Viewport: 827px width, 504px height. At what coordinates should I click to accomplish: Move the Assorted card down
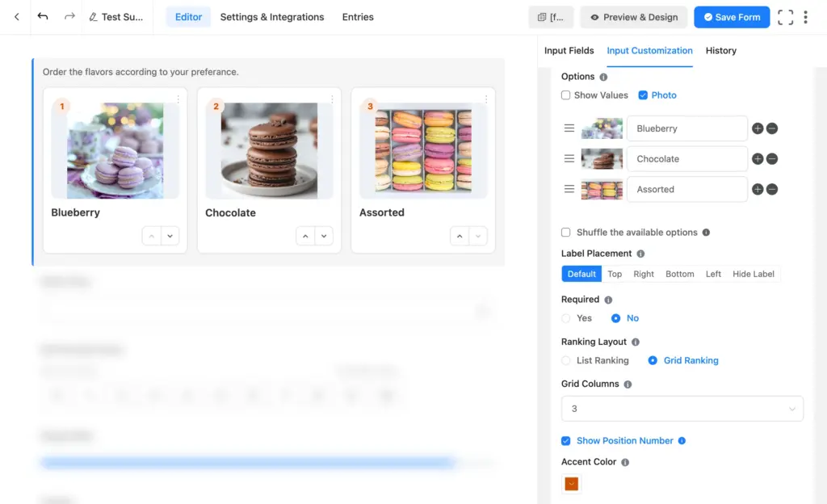point(478,236)
